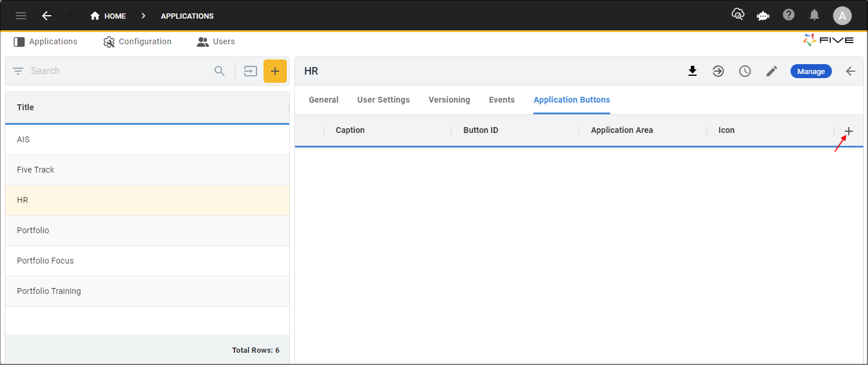Add a new application with yellow plus
This screenshot has width=868, height=365.
275,71
